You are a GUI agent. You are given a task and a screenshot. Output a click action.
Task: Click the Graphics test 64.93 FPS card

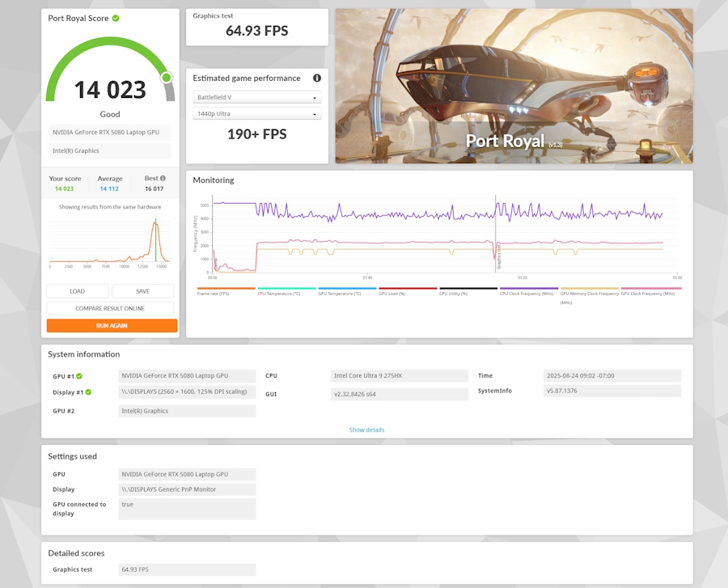coord(256,27)
